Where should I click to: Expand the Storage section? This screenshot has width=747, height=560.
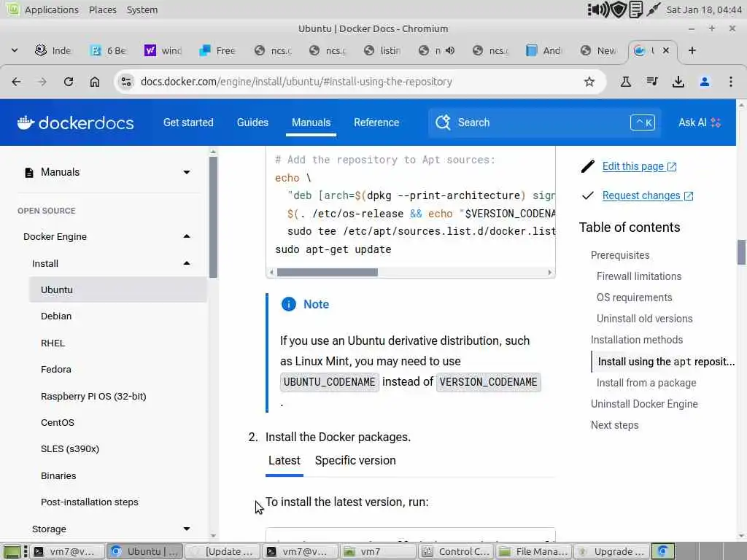pyautogui.click(x=187, y=529)
